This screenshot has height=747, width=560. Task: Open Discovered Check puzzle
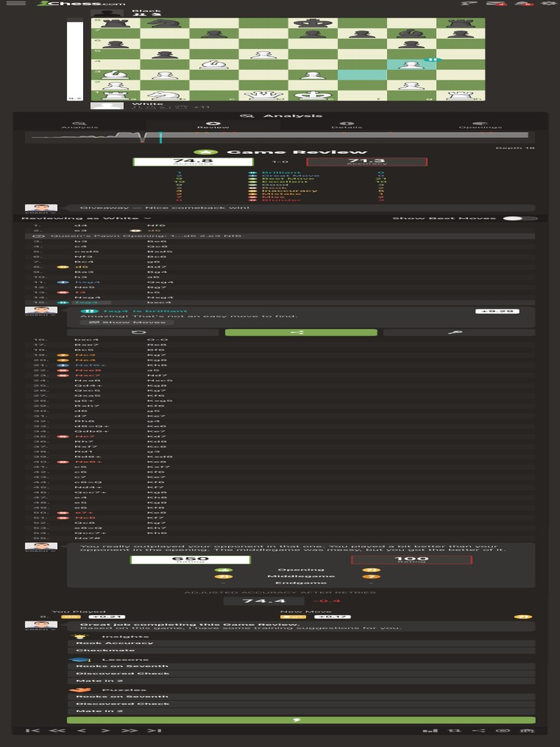(x=301, y=704)
